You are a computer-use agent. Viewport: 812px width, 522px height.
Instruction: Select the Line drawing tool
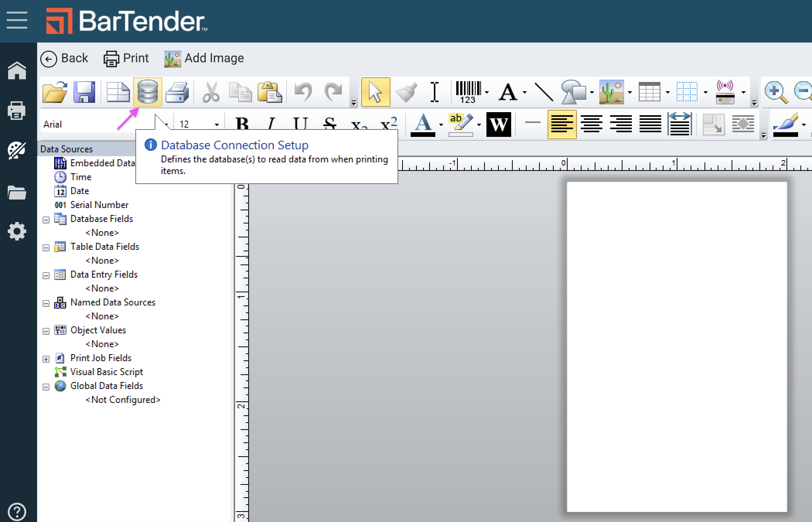pos(544,92)
